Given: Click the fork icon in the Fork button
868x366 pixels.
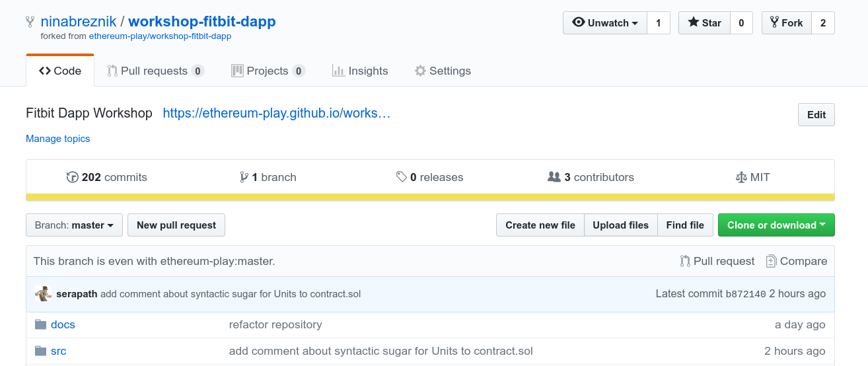Looking at the screenshot, I should tap(774, 22).
